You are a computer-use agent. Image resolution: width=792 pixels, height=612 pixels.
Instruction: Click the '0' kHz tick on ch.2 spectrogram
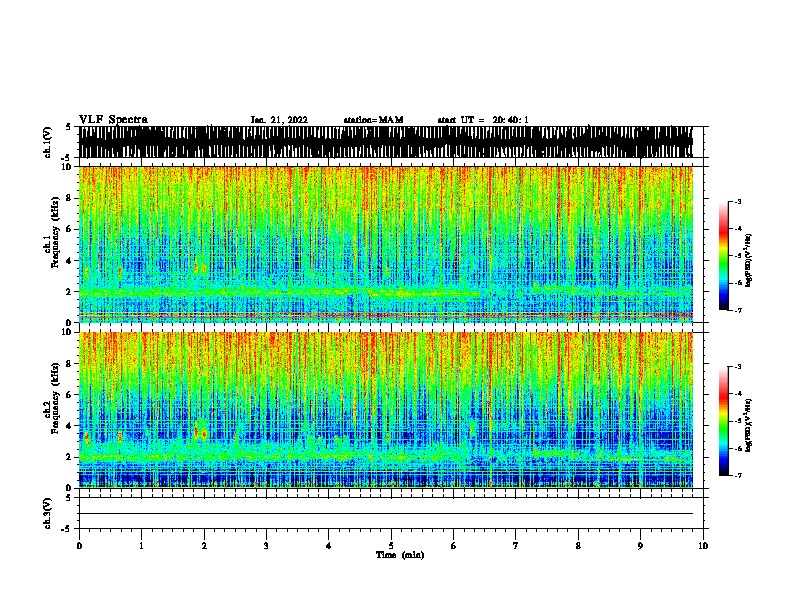tap(71, 488)
